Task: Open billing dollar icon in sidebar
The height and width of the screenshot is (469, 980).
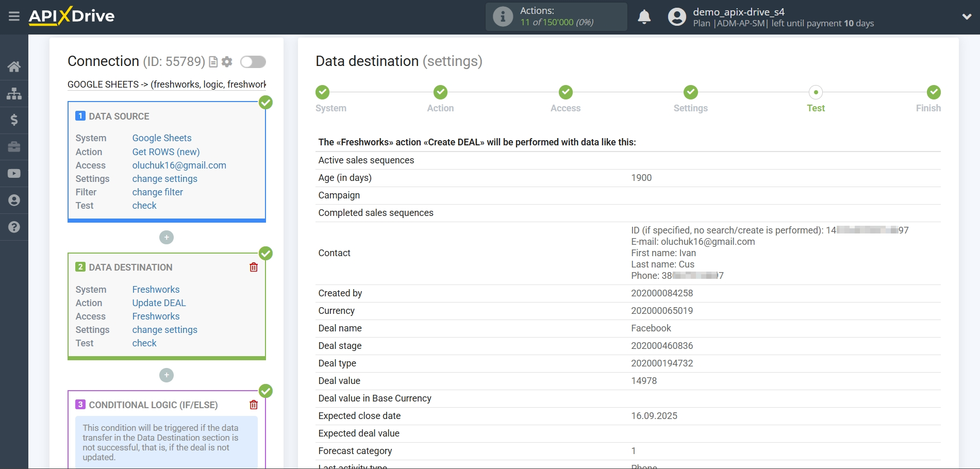Action: click(14, 120)
